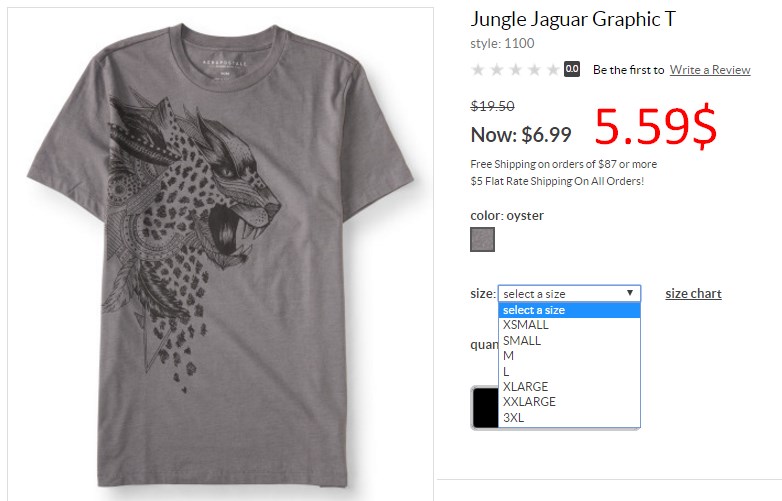Choose XXLARGE from the size options
Viewport: 782px width, 501px height.
[569, 402]
